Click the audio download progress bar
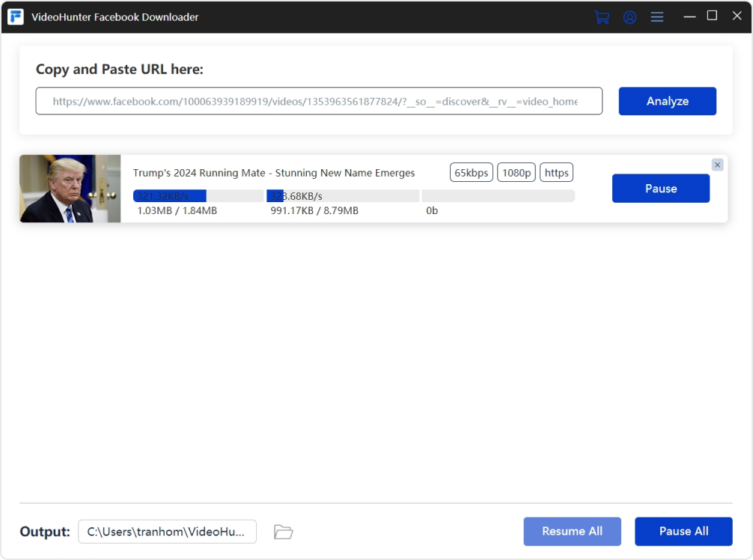This screenshot has height=560, width=753. (x=198, y=196)
